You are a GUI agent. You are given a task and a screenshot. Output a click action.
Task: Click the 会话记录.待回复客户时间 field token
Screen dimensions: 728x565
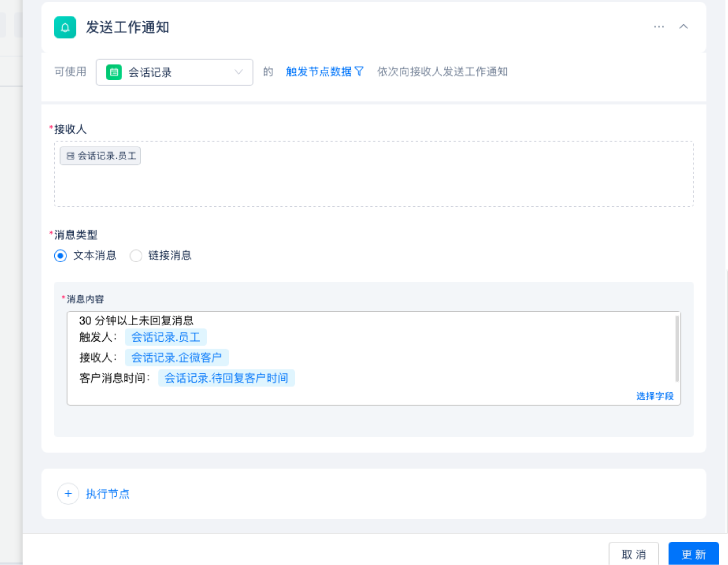point(226,378)
